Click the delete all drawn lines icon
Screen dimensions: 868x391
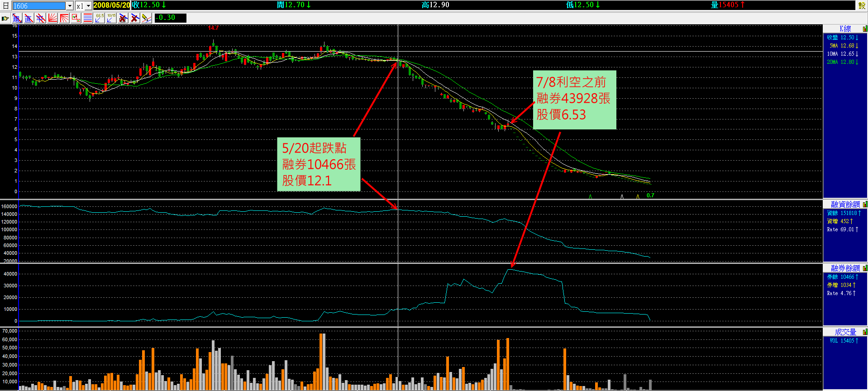134,18
